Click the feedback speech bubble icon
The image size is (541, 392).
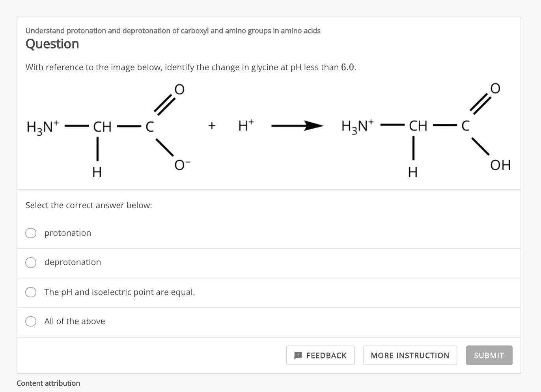tap(298, 355)
